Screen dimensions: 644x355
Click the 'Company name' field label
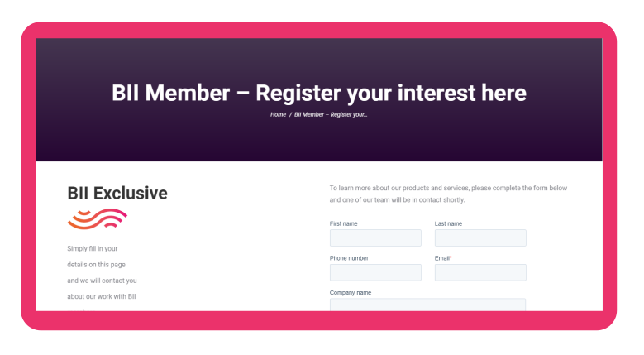(x=351, y=293)
